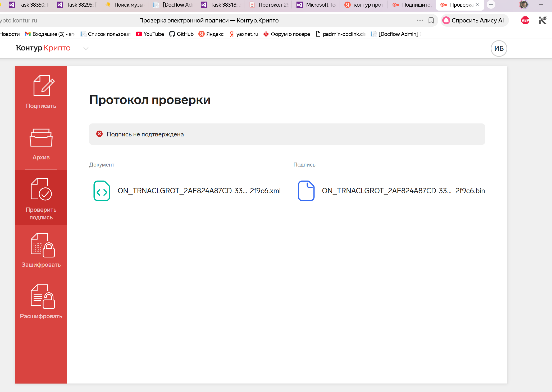This screenshot has height=392, width=552.
Task: Open the ИБ user profile avatar
Action: click(x=499, y=48)
